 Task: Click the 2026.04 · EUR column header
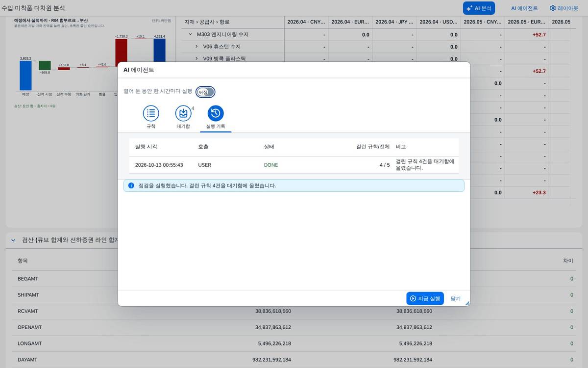350,22
